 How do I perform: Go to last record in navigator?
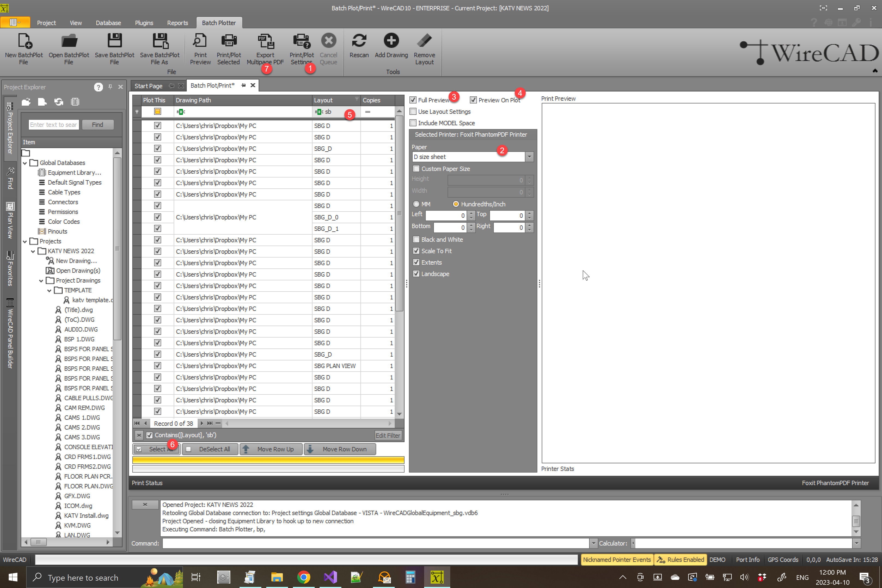pos(210,423)
